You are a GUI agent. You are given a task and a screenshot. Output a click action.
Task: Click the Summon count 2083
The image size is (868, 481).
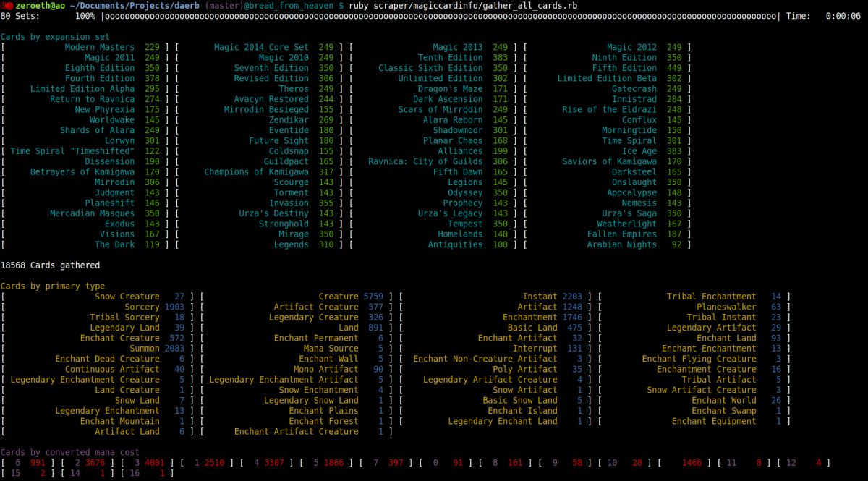pos(175,349)
